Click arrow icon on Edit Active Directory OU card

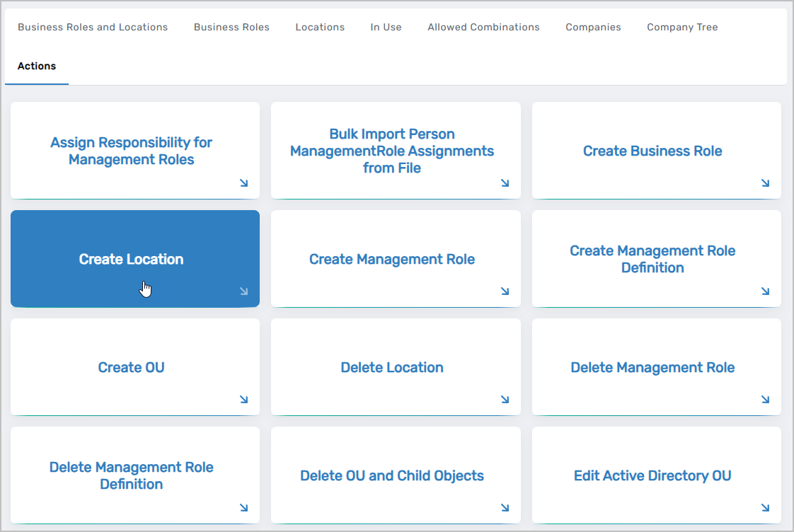point(765,508)
